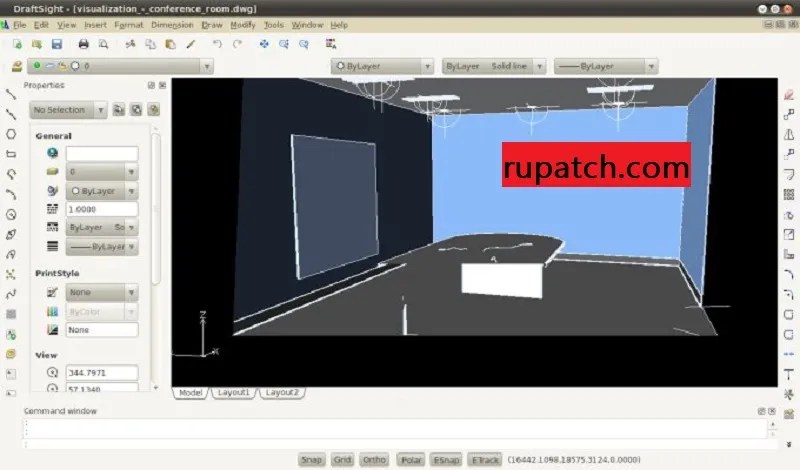Select the Polygon draw tool
800x470 pixels.
(11, 134)
